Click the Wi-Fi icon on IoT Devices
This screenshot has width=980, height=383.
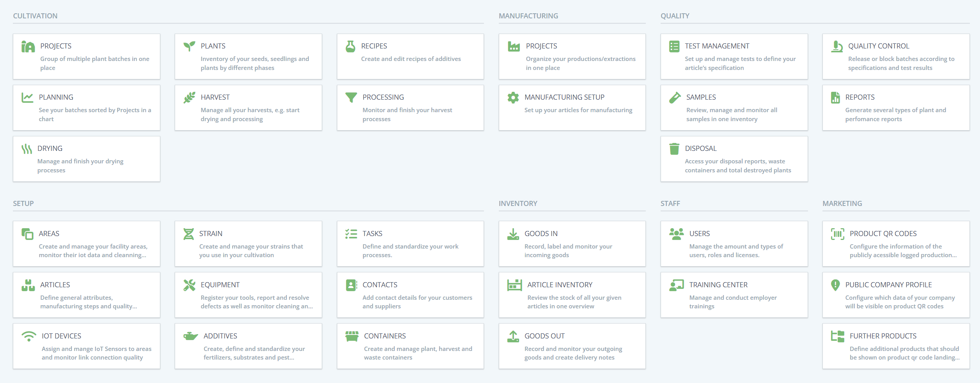(29, 336)
